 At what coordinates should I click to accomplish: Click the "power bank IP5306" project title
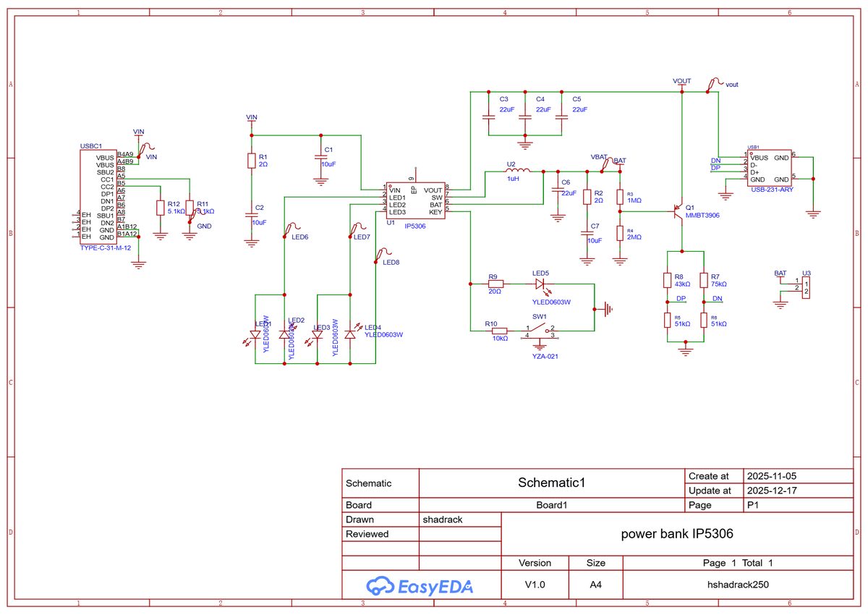tap(678, 534)
